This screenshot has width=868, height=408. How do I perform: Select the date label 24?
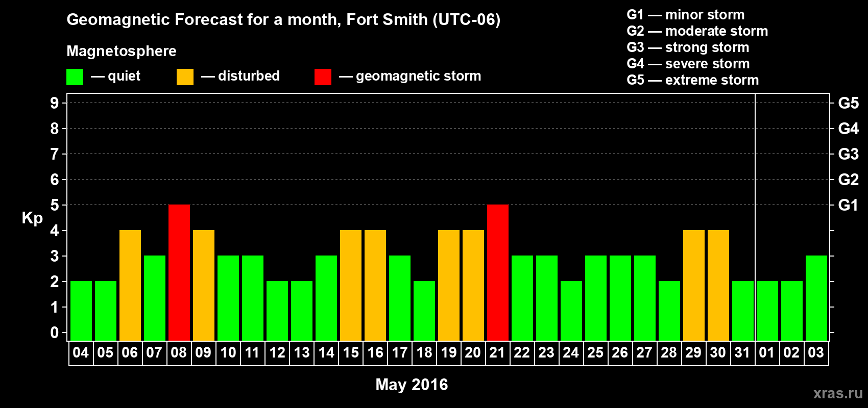click(571, 353)
